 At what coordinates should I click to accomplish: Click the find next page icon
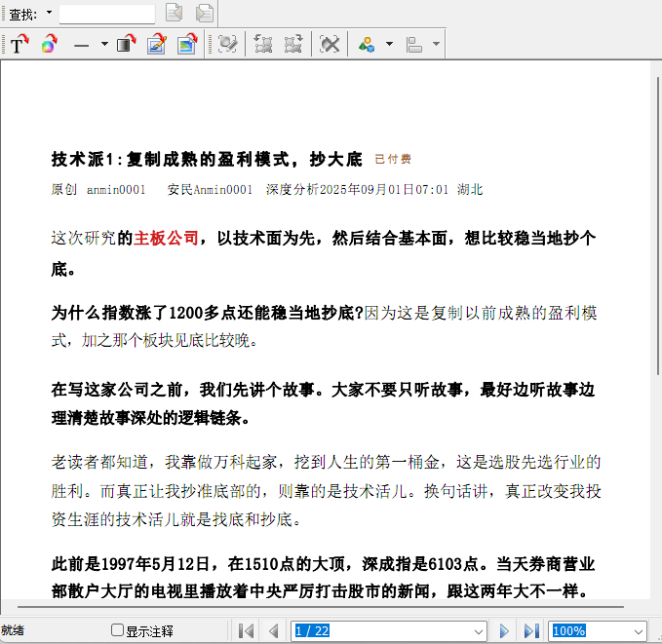point(205,13)
